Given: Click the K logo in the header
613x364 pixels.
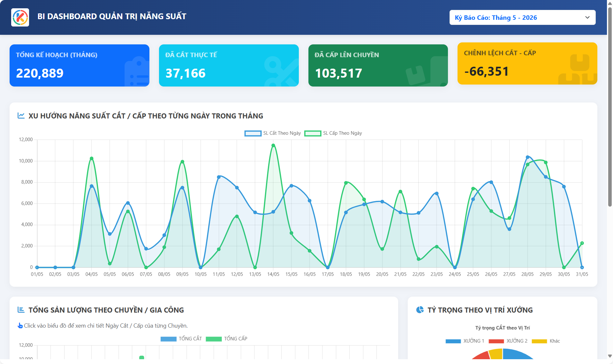Looking at the screenshot, I should click(20, 17).
